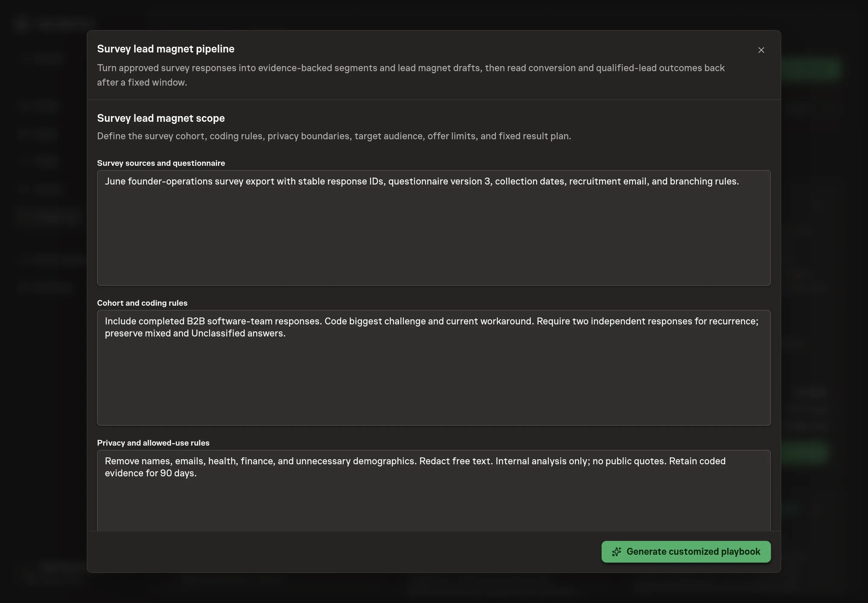Click the Survey sources and questionnaire label

tap(161, 163)
